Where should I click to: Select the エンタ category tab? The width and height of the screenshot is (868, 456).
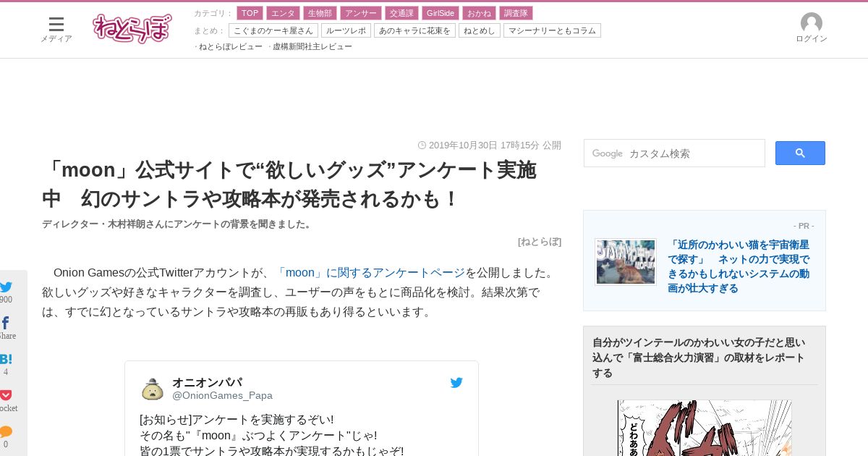[283, 13]
